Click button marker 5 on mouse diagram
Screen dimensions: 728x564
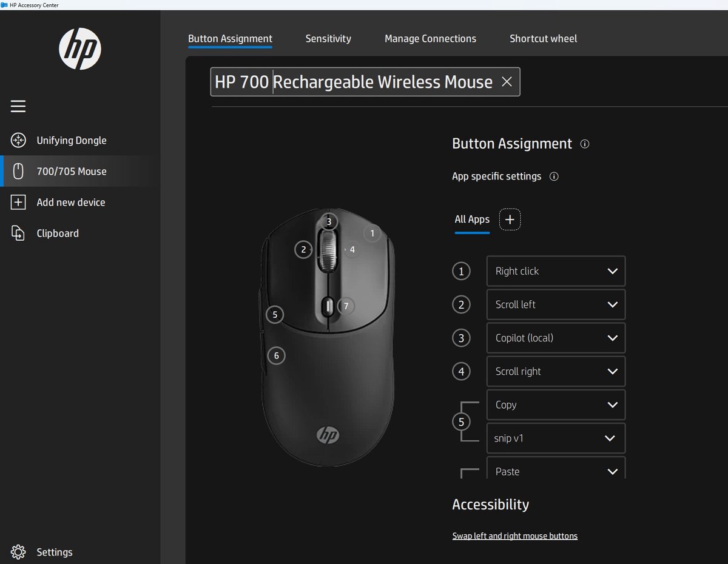tap(275, 314)
